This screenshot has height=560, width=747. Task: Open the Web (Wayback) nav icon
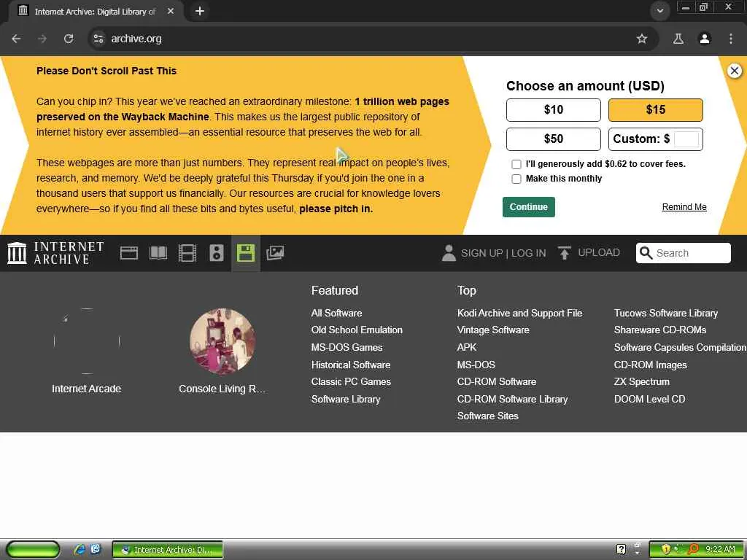[x=128, y=253]
